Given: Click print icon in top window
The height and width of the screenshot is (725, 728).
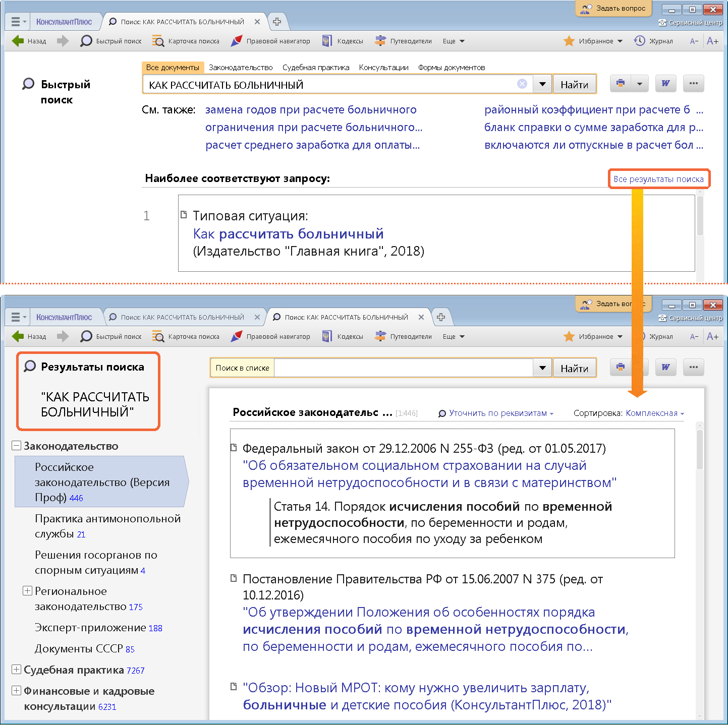Looking at the screenshot, I should tap(620, 84).
